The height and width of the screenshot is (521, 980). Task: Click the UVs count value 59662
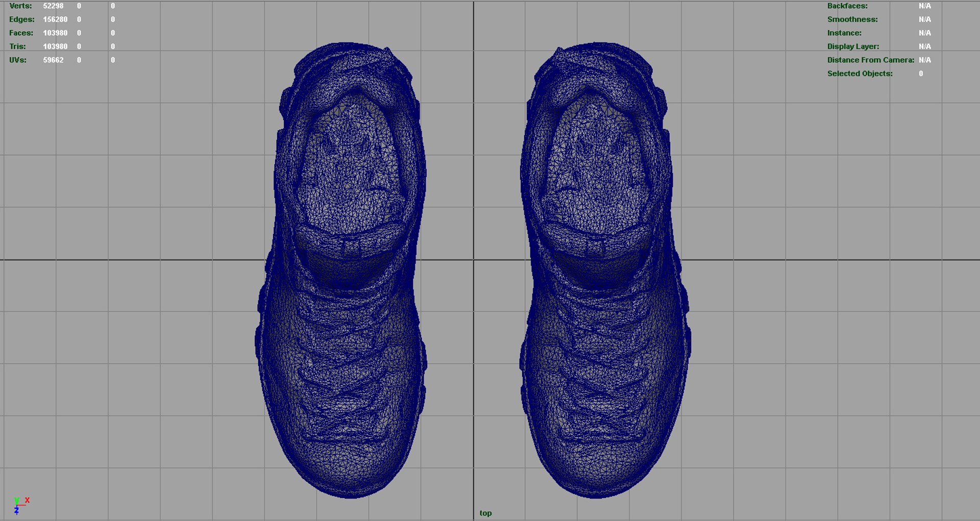pos(53,60)
